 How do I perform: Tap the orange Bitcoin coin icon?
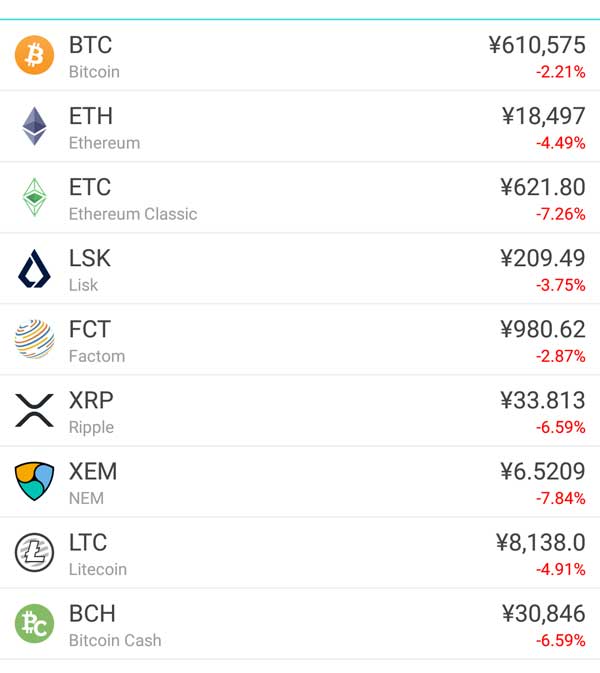[35, 55]
